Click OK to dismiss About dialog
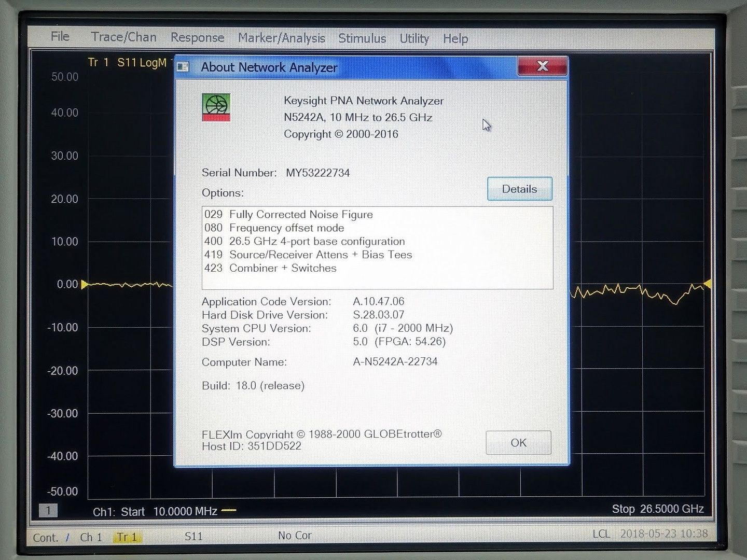 (518, 443)
